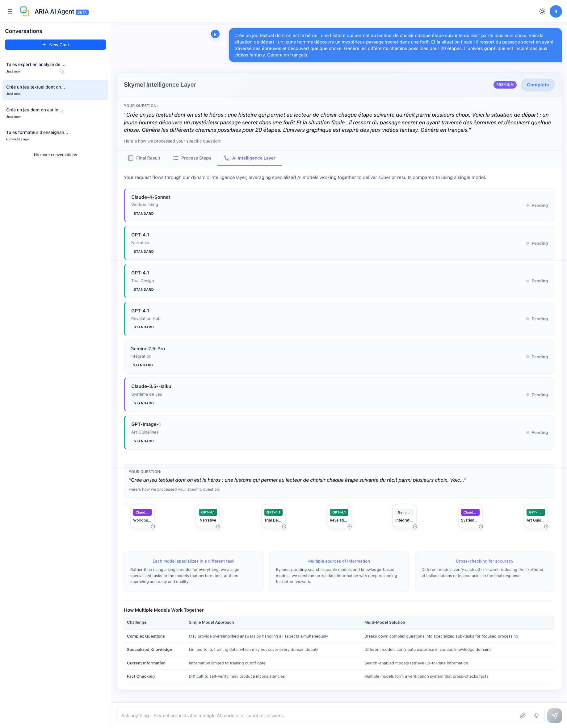
Task: Open the 'Tu es expert en analyse' conversation
Action: click(x=36, y=65)
